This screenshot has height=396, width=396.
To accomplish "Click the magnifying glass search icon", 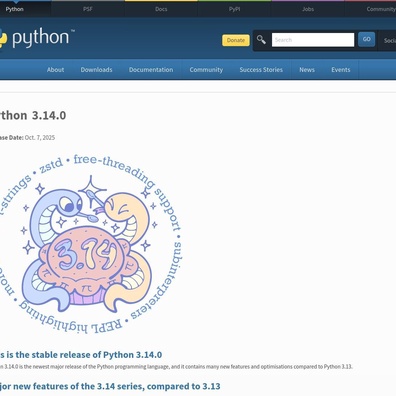I will coord(261,40).
